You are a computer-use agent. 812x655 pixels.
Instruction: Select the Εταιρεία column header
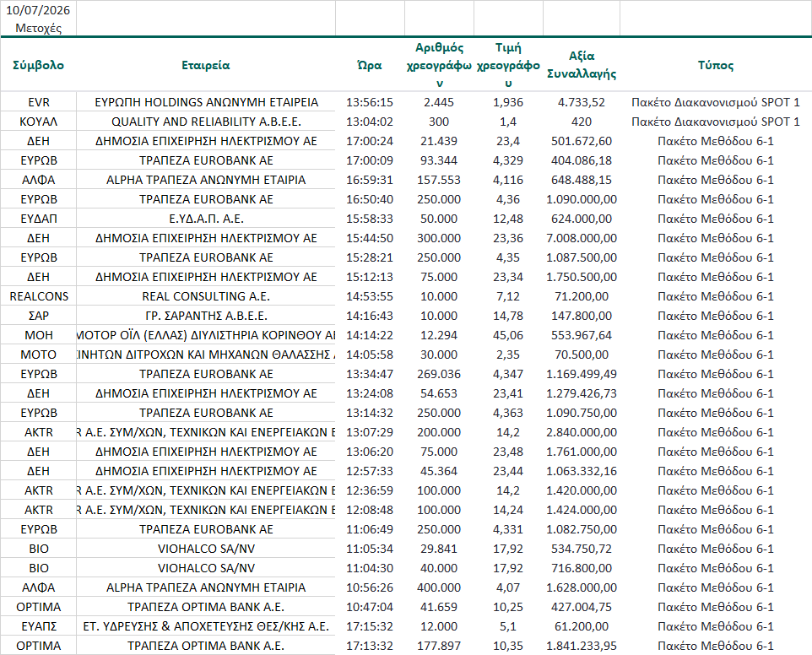(206, 65)
